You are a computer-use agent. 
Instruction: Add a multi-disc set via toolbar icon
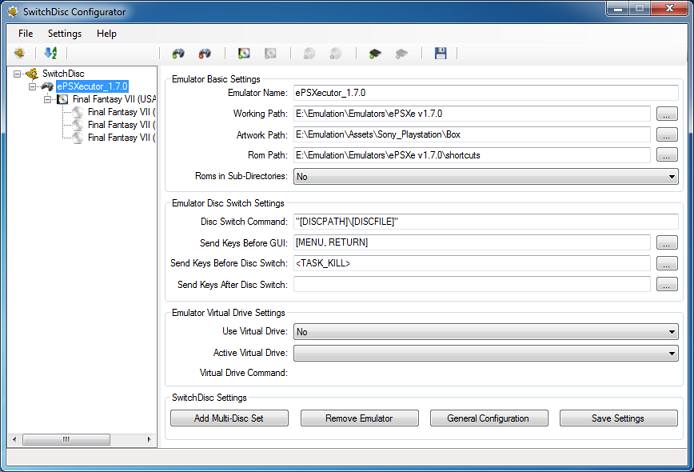pyautogui.click(x=244, y=54)
